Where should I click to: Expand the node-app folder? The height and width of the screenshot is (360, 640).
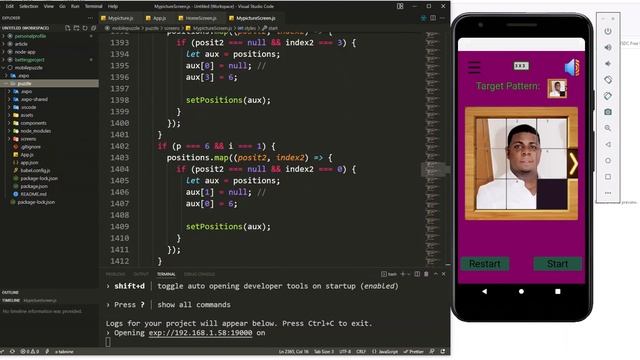pyautogui.click(x=24, y=52)
